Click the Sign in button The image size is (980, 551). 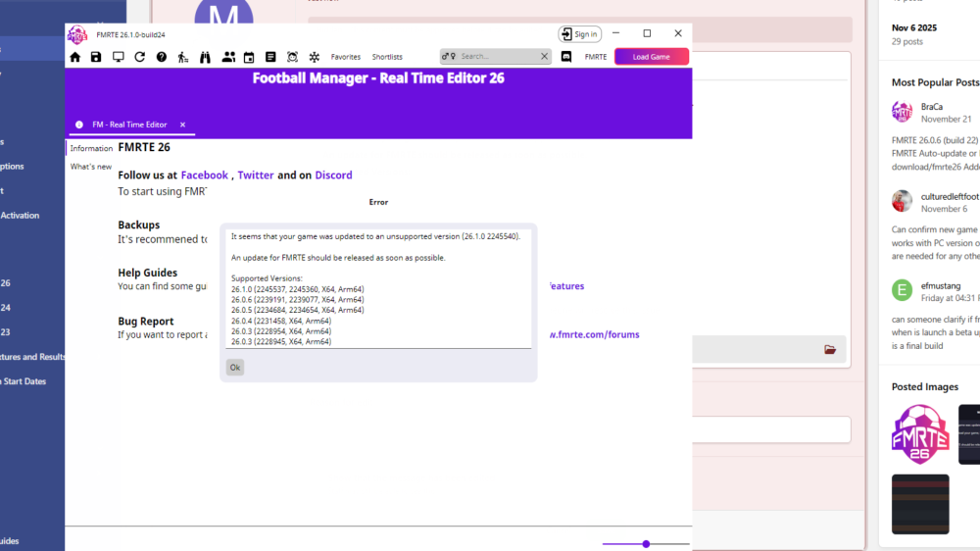coord(580,34)
